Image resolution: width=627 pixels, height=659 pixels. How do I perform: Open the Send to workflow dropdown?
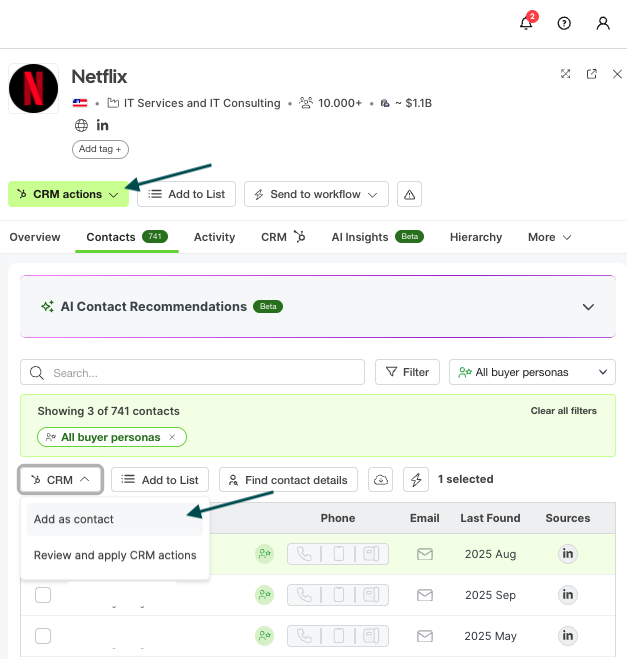[x=316, y=194]
